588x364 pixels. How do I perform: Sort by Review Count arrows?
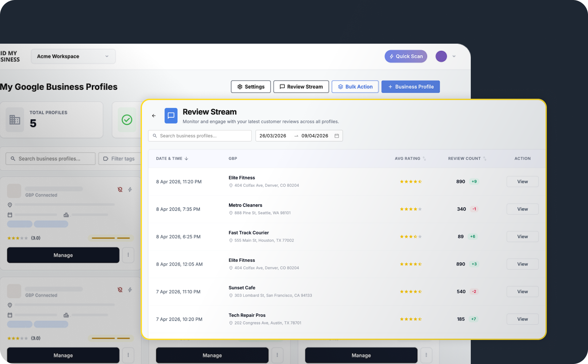(485, 159)
